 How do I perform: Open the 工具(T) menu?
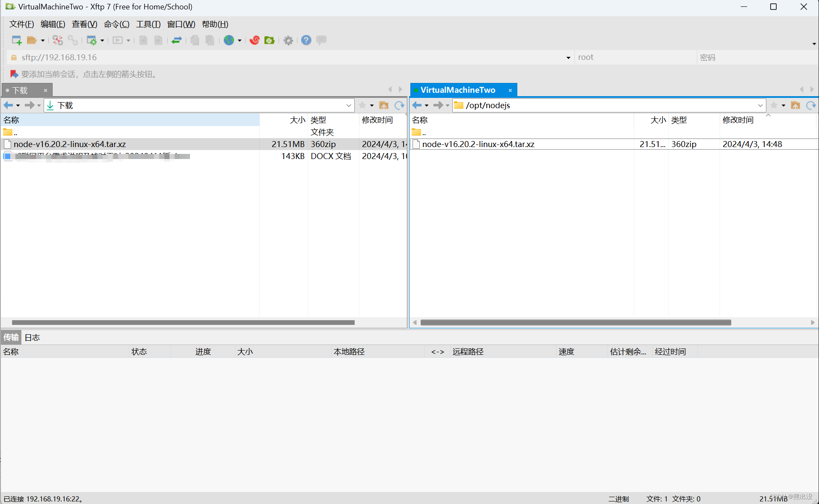click(x=148, y=24)
